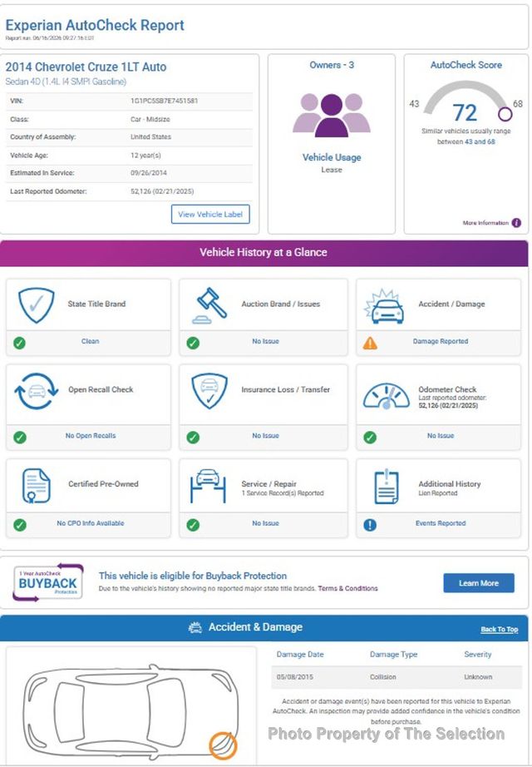Screen dimensions: 532x767
Task: Click the Lien Reported text
Action: (x=437, y=493)
